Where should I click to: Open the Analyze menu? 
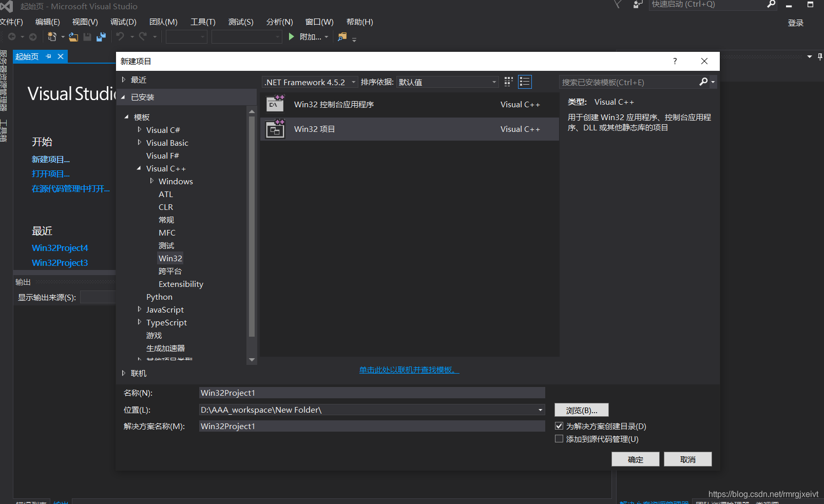pyautogui.click(x=279, y=22)
